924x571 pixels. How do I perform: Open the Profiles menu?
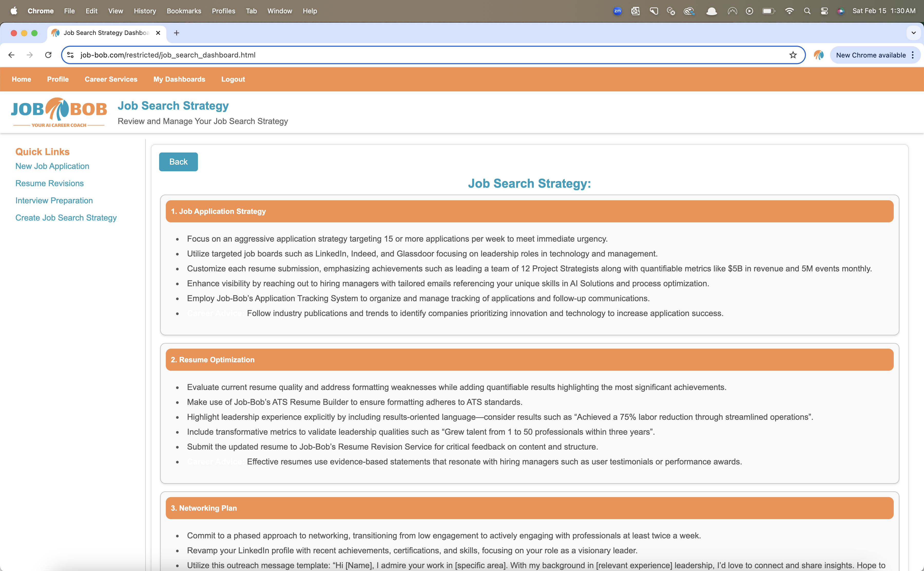(224, 11)
